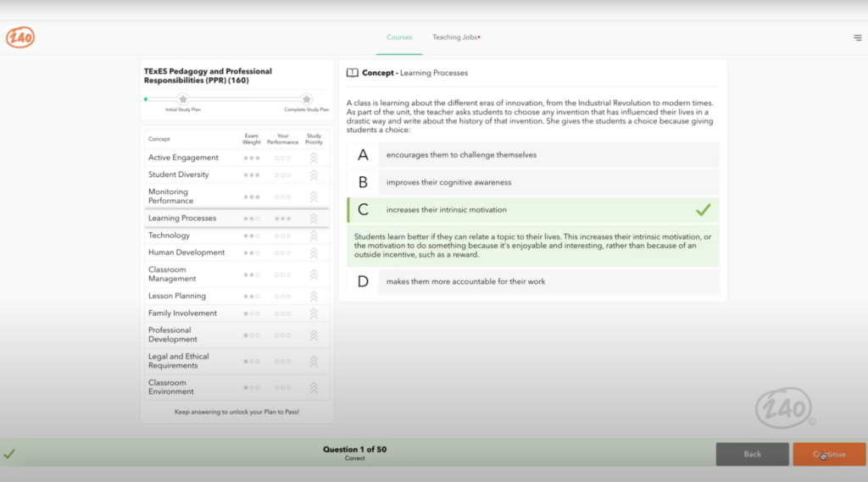868x482 pixels.
Task: Click the Initial Study Plan star icon
Action: coord(183,99)
